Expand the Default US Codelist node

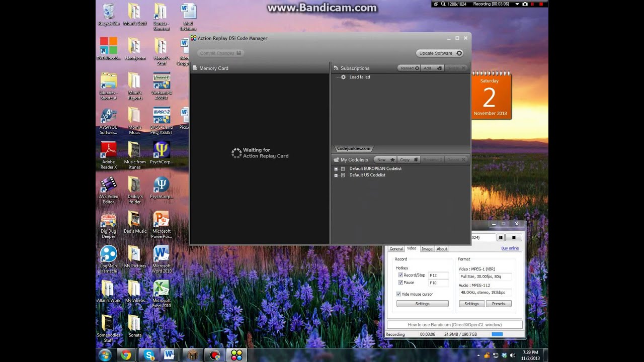[336, 175]
